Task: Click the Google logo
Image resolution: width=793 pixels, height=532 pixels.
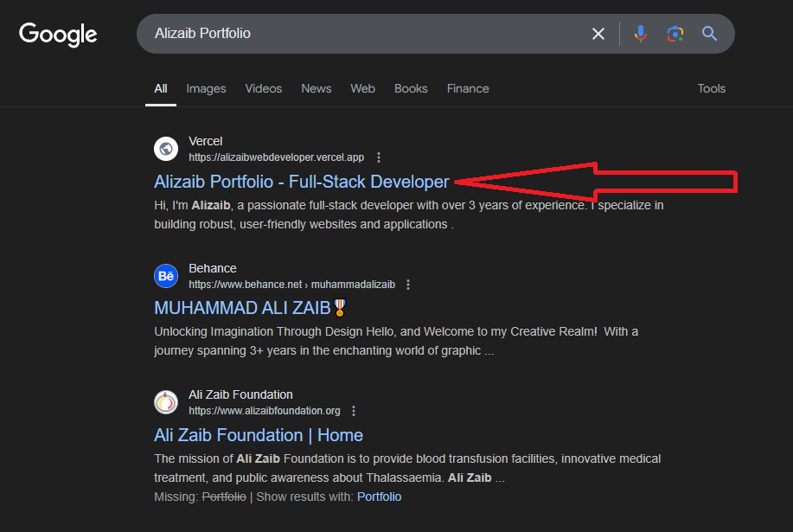Action: (58, 35)
